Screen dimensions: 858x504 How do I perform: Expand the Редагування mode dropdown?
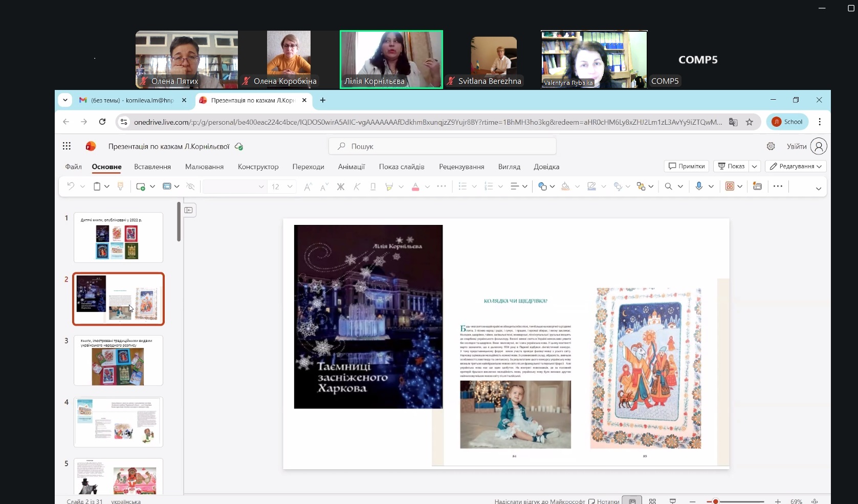coord(796,166)
